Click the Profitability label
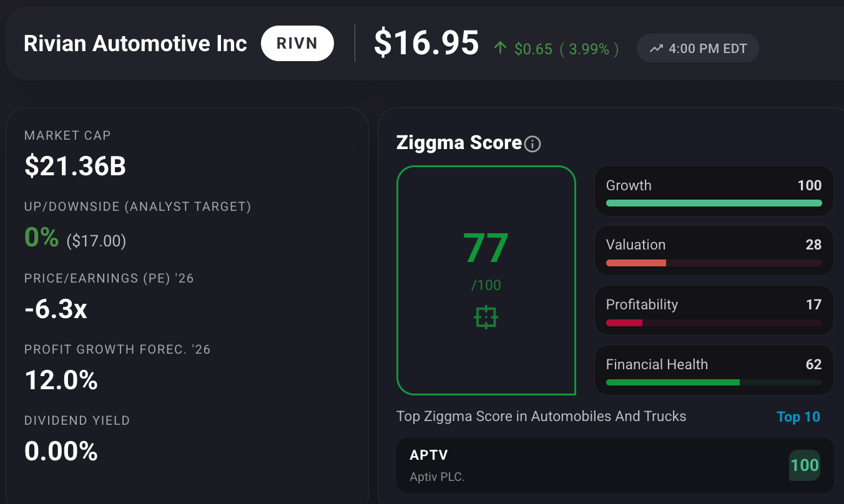The image size is (844, 504). coord(642,304)
